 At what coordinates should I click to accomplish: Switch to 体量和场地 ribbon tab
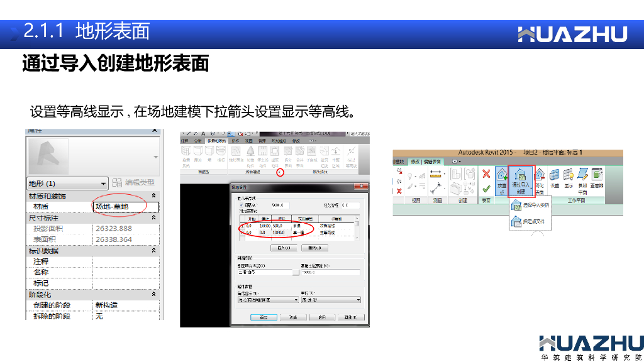point(217,141)
